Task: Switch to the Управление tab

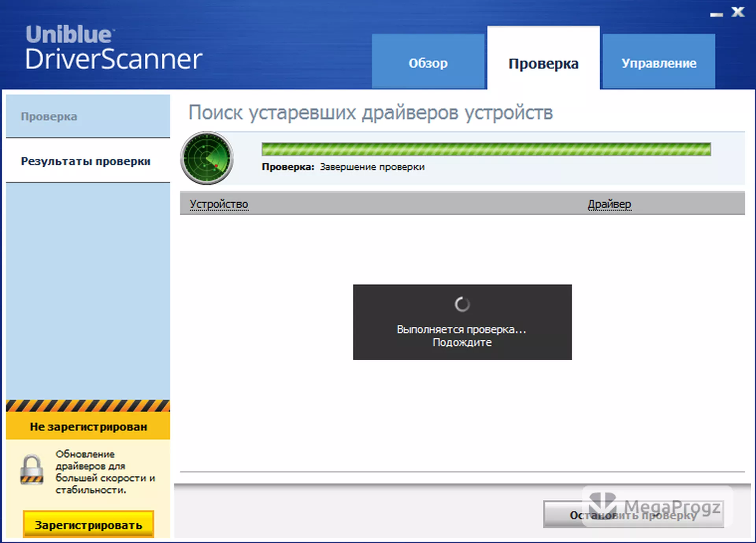Action: coord(659,62)
